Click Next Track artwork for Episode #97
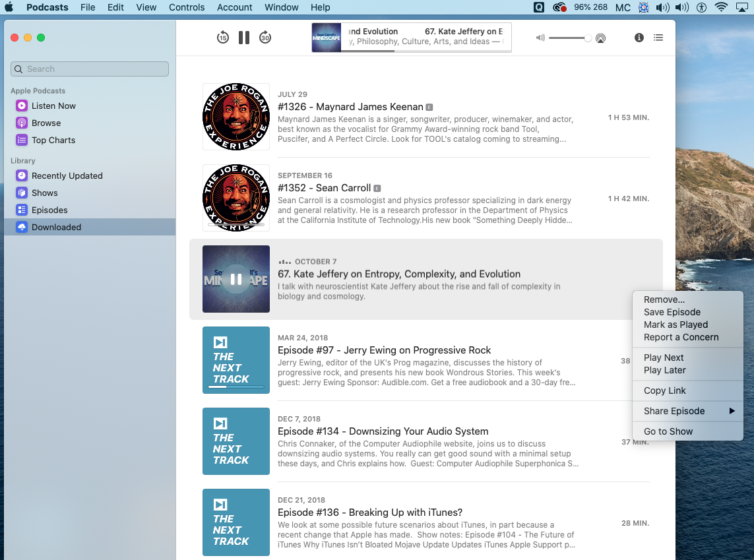This screenshot has width=754, height=560. 236,360
